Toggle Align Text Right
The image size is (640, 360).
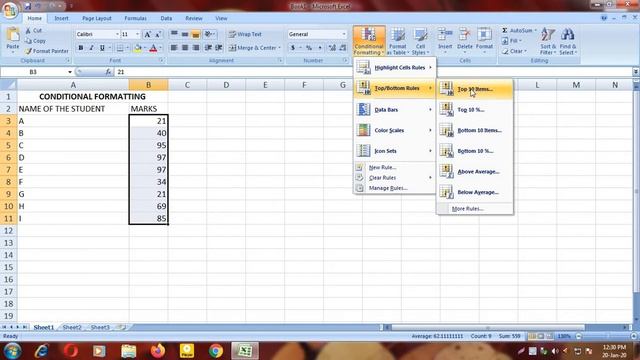click(196, 48)
